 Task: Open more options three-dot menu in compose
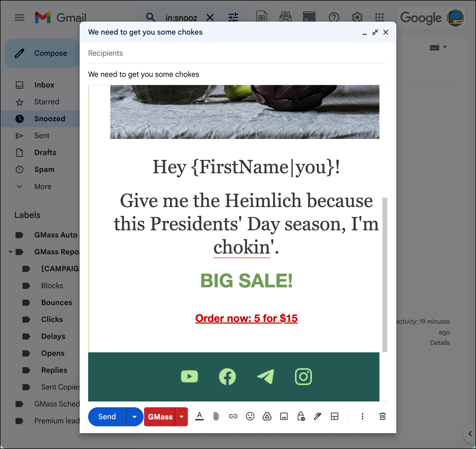point(363,417)
